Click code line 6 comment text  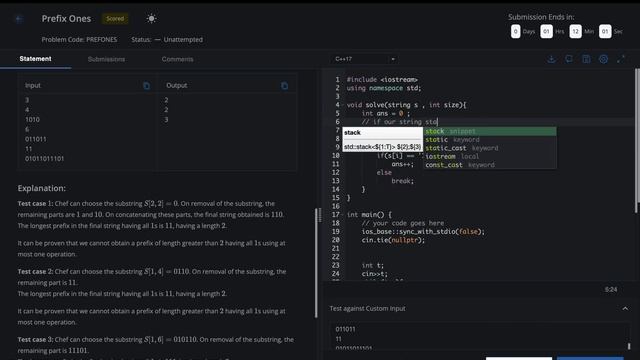pyautogui.click(x=399, y=122)
